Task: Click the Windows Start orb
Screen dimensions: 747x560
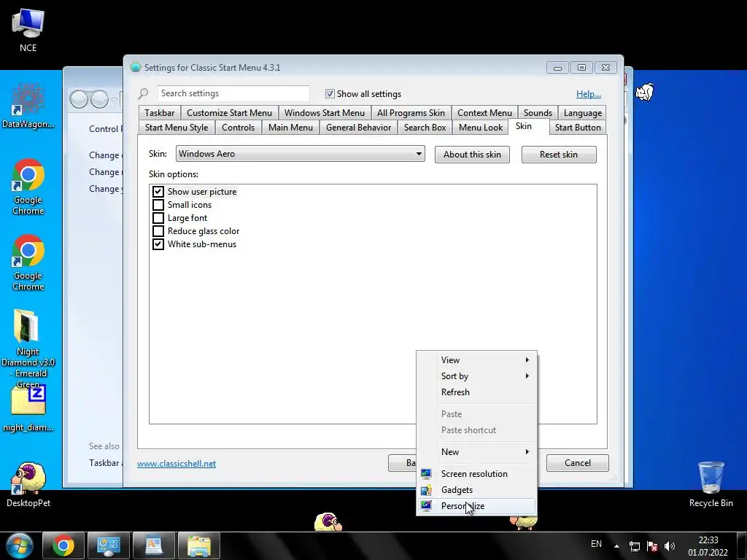Action: click(19, 545)
